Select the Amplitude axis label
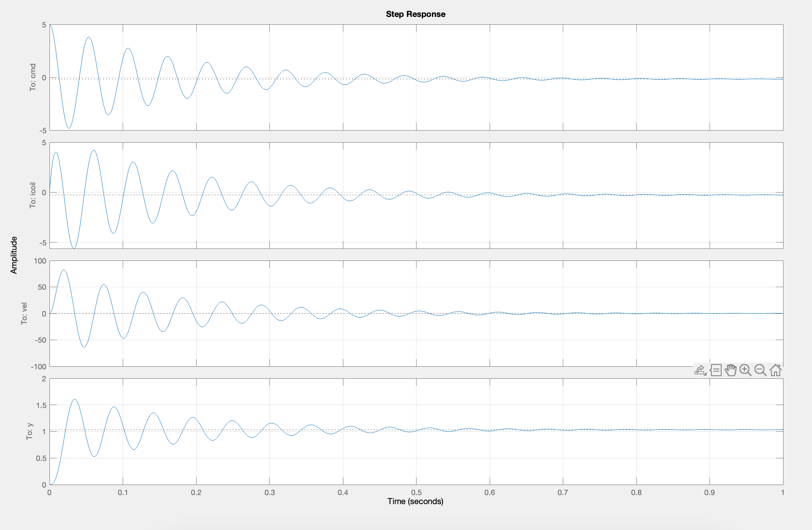Viewport: 812px width, 530px height. tap(14, 255)
